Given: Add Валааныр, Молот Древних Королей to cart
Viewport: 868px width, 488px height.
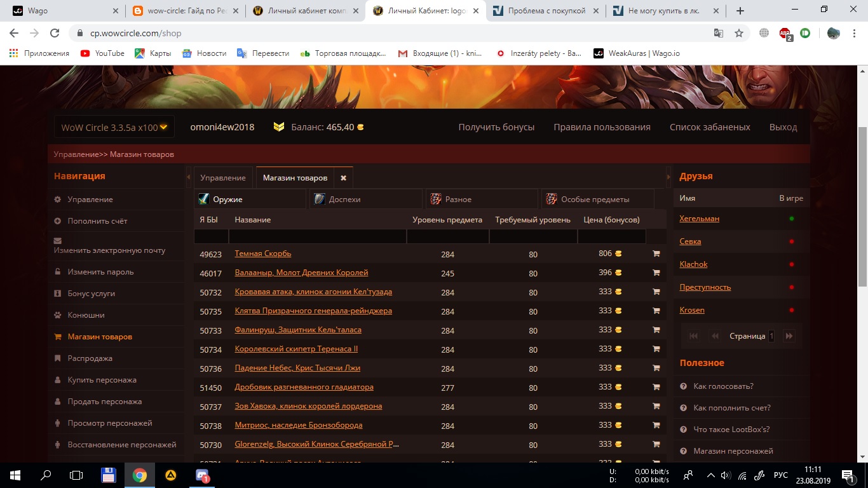Looking at the screenshot, I should (656, 273).
